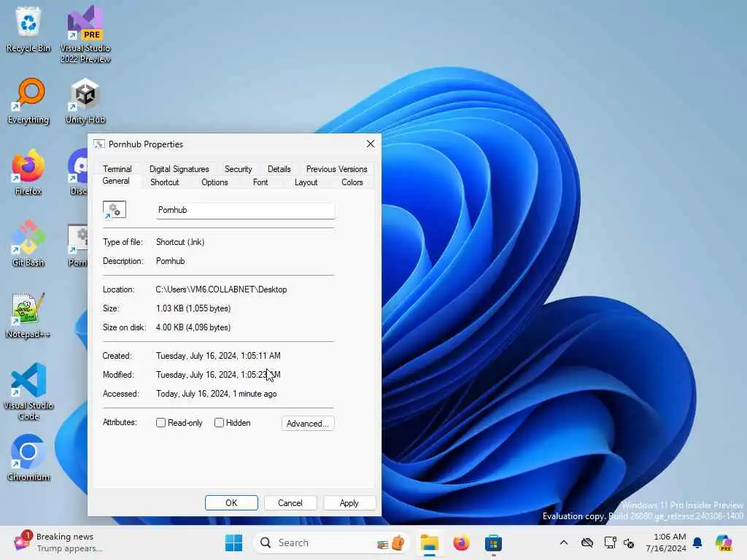The image size is (747, 560).
Task: Click the display/network tray icon
Action: pyautogui.click(x=610, y=542)
